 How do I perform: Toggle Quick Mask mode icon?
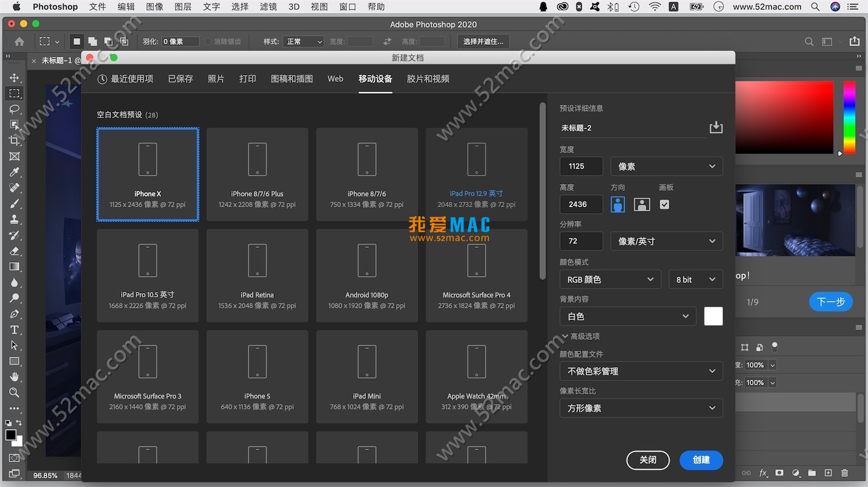[x=14, y=458]
